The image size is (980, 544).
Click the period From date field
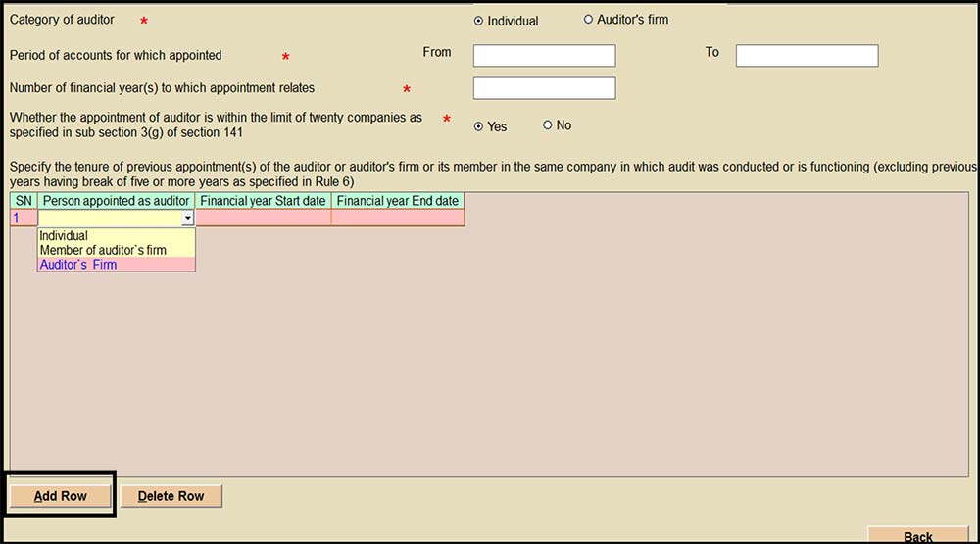coord(544,56)
